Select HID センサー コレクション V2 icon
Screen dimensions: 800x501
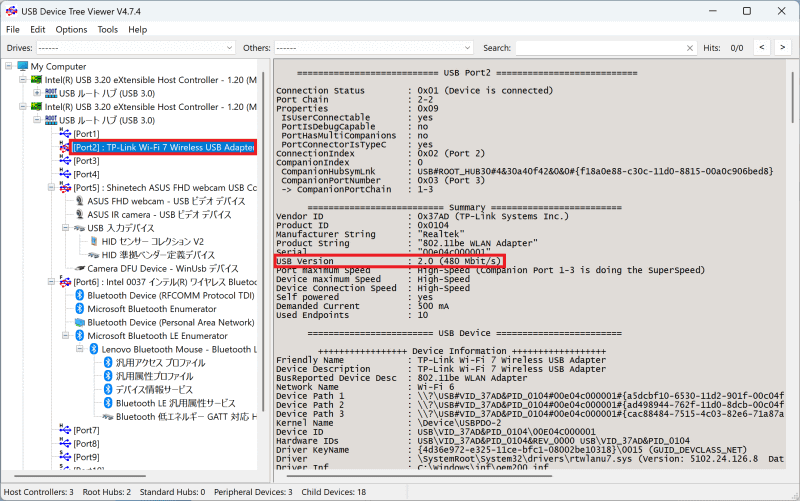click(x=93, y=241)
